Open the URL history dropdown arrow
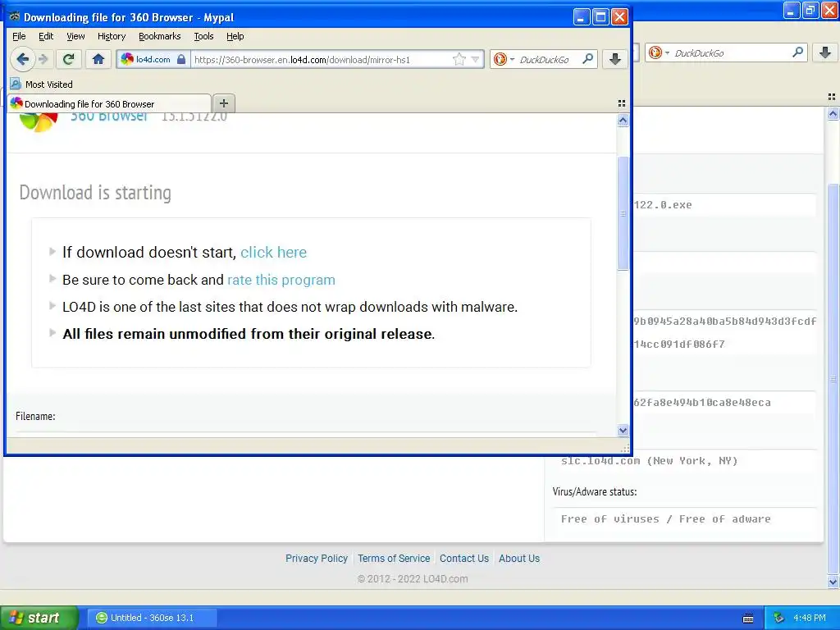The height and width of the screenshot is (630, 840). coord(475,59)
